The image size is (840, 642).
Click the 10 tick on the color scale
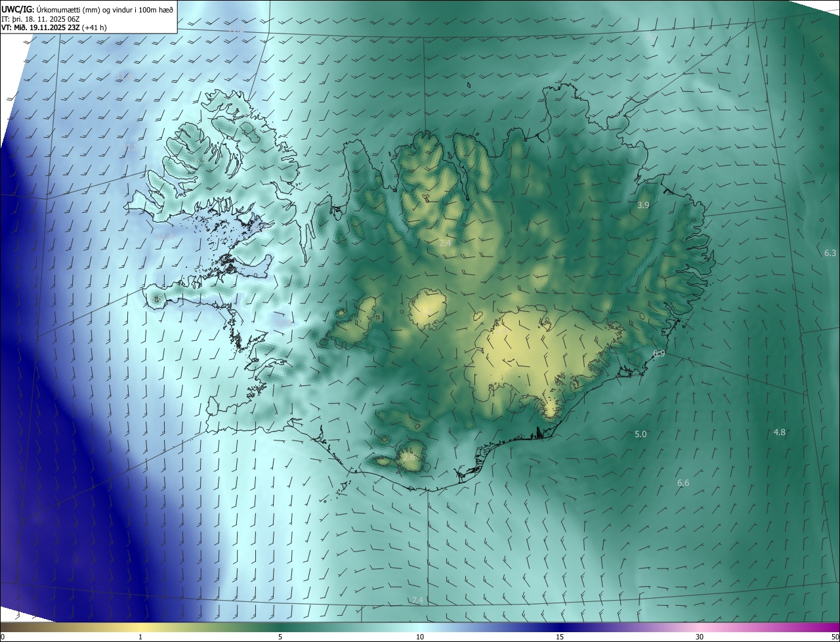pyautogui.click(x=420, y=637)
